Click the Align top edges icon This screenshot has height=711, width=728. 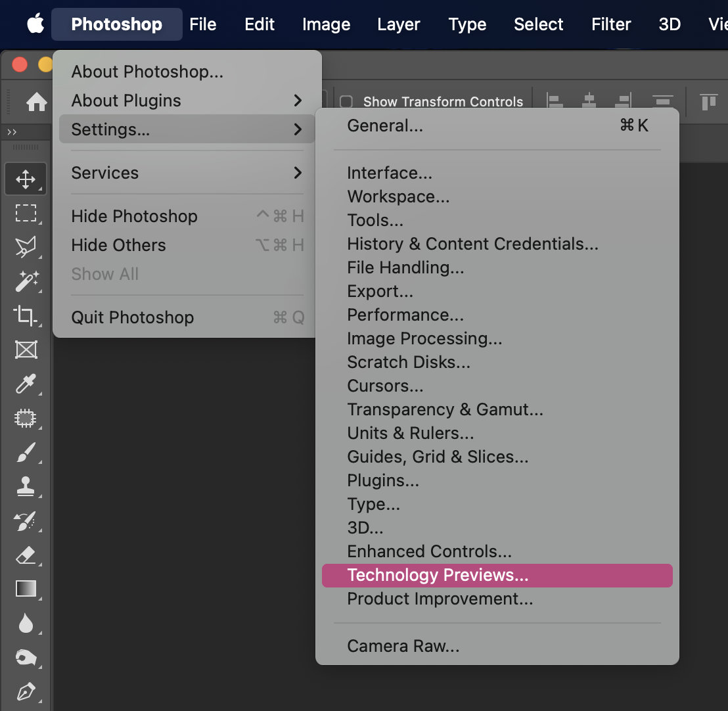(x=708, y=101)
